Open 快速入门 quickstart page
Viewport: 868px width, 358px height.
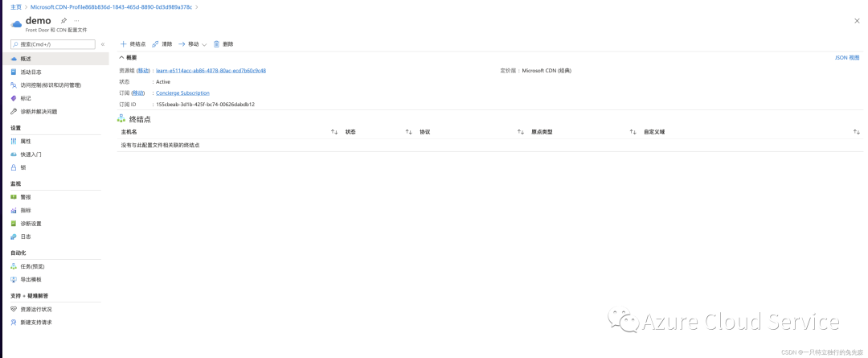(31, 154)
